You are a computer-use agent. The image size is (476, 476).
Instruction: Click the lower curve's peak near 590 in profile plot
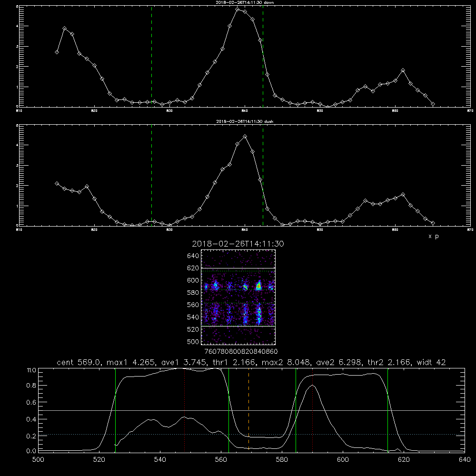pos(312,385)
